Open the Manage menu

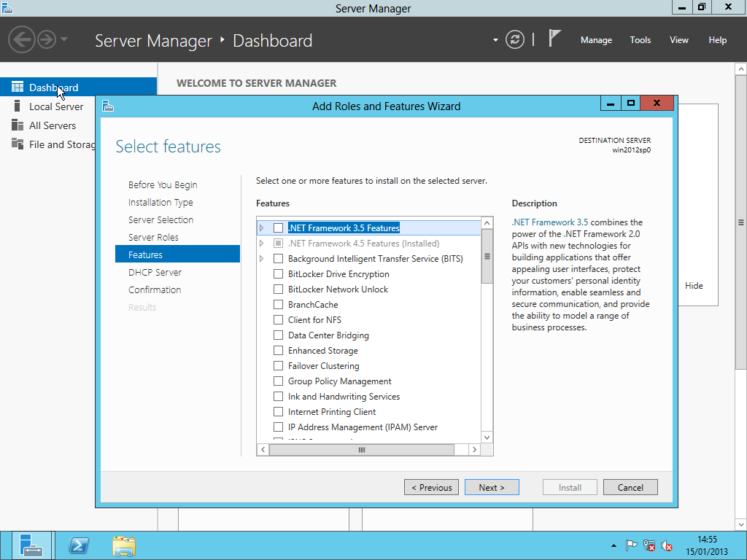[x=596, y=40]
